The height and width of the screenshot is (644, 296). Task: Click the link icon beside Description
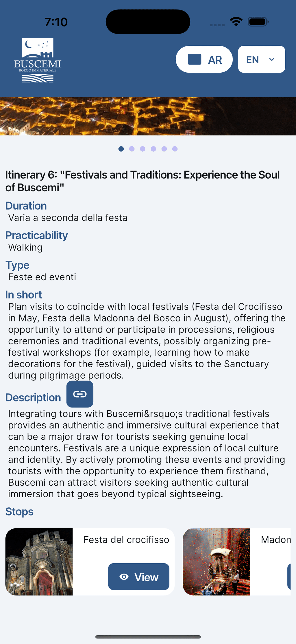point(80,394)
